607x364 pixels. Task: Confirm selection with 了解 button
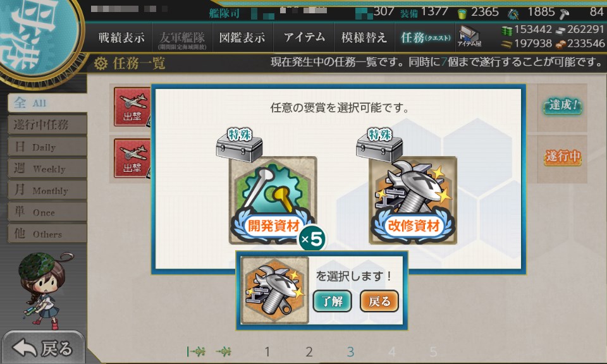[332, 301]
